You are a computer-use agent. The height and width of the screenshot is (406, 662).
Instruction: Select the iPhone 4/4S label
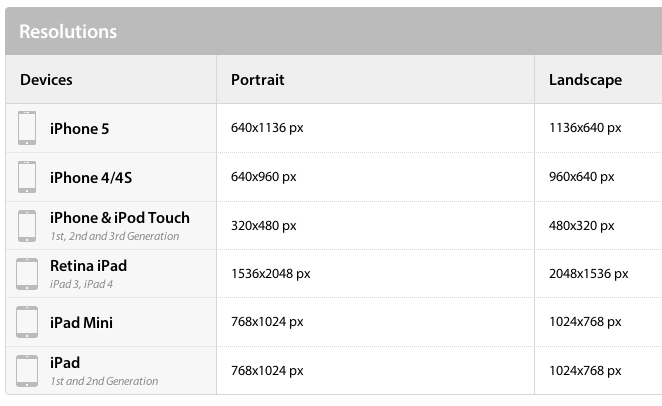pyautogui.click(x=91, y=178)
